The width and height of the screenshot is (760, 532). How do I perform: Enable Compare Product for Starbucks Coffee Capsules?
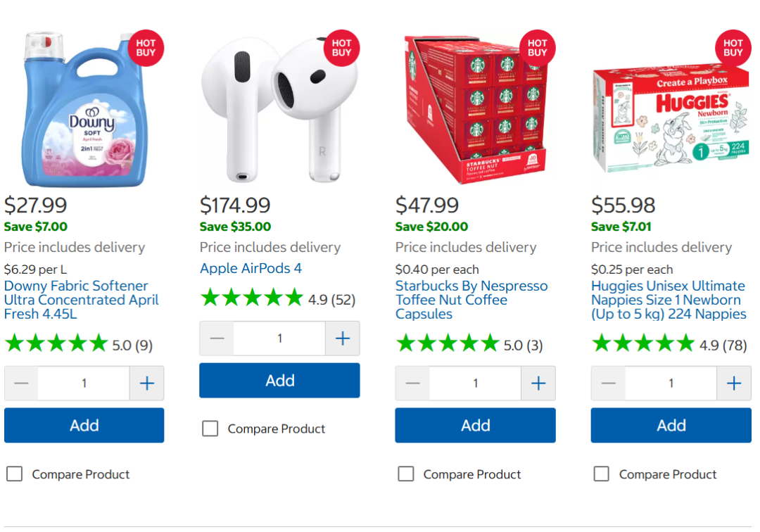pyautogui.click(x=406, y=474)
